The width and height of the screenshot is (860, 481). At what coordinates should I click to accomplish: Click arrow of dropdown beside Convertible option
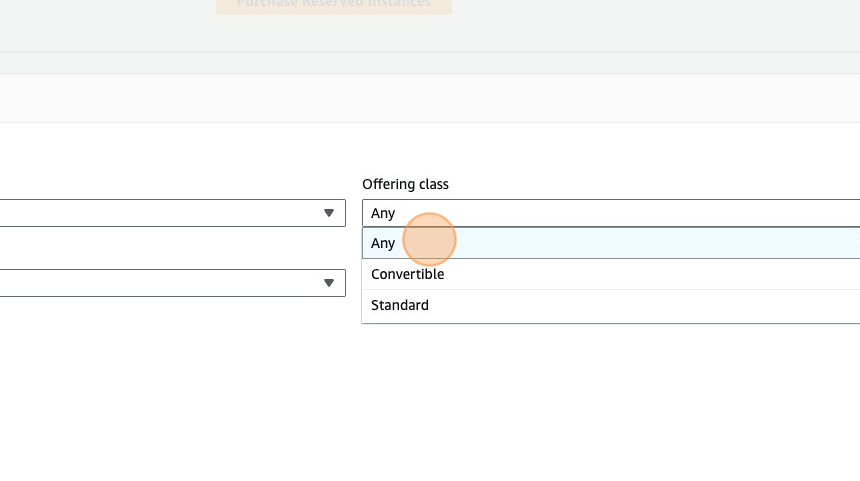(x=328, y=283)
